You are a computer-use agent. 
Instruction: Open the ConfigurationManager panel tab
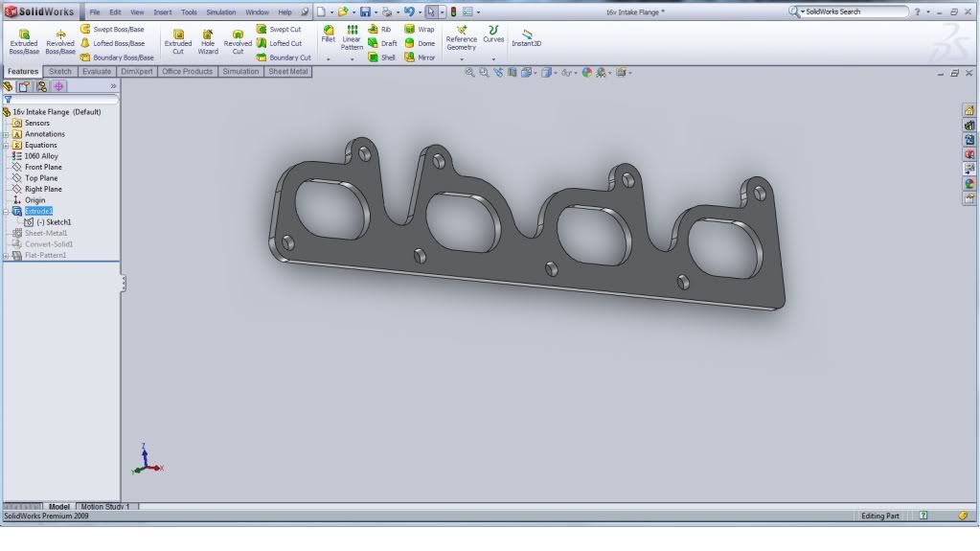41,86
